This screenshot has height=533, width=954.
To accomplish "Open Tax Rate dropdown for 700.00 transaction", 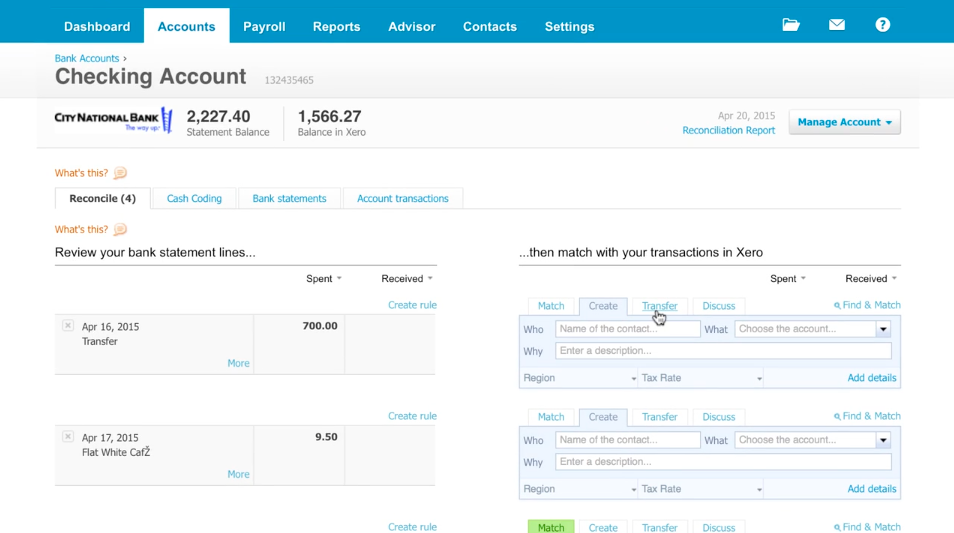I will click(701, 378).
